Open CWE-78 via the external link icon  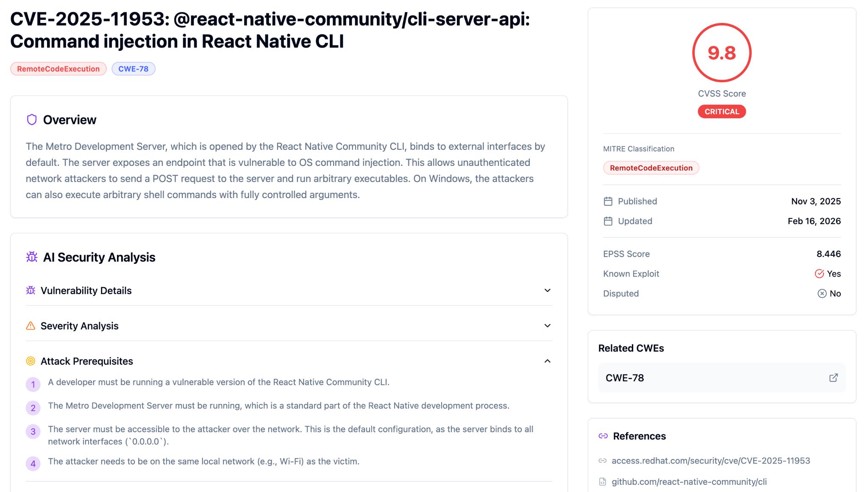coord(833,377)
